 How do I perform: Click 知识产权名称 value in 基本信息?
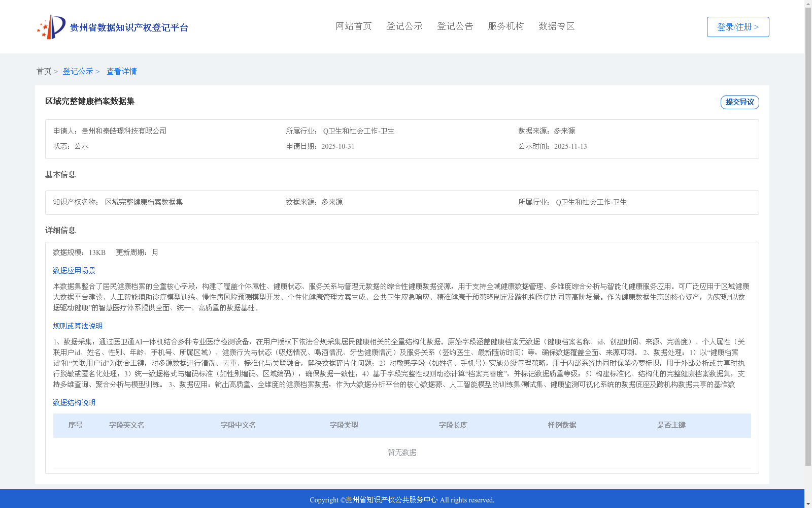pos(144,202)
